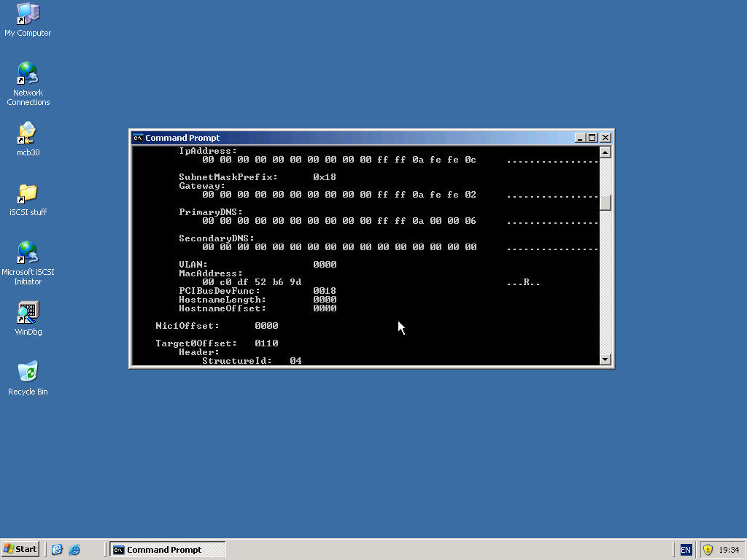Launch Internet Explorer from quick launch

click(x=74, y=550)
